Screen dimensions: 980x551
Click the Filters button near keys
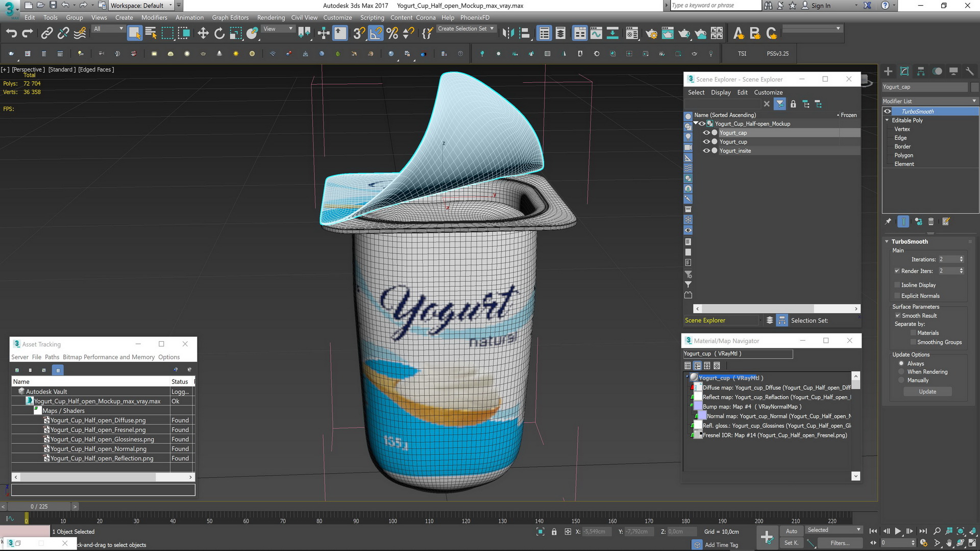click(840, 543)
